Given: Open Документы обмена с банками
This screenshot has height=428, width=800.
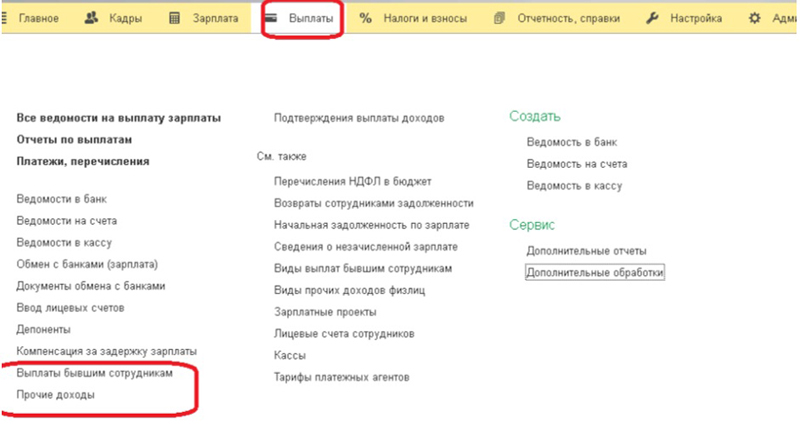Looking at the screenshot, I should tap(91, 286).
